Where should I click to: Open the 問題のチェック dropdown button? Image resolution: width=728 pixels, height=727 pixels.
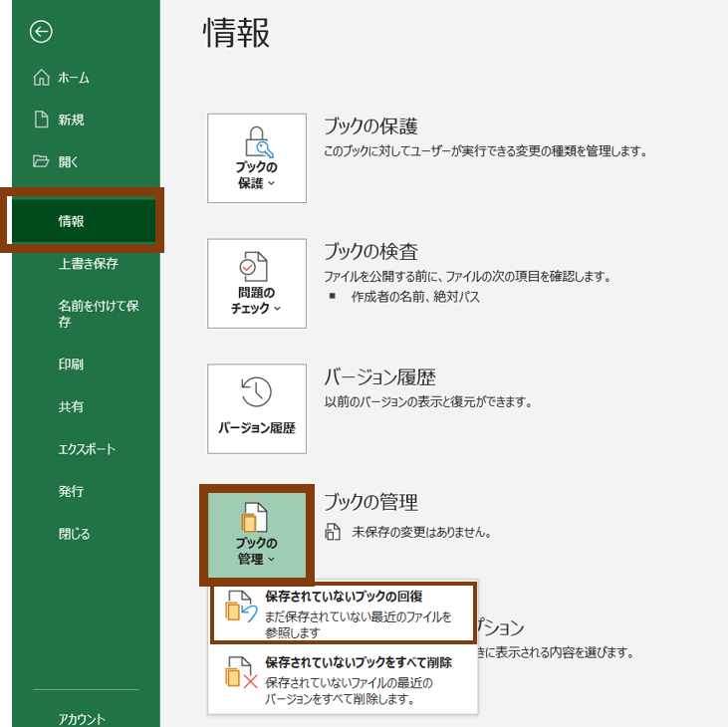point(257,284)
